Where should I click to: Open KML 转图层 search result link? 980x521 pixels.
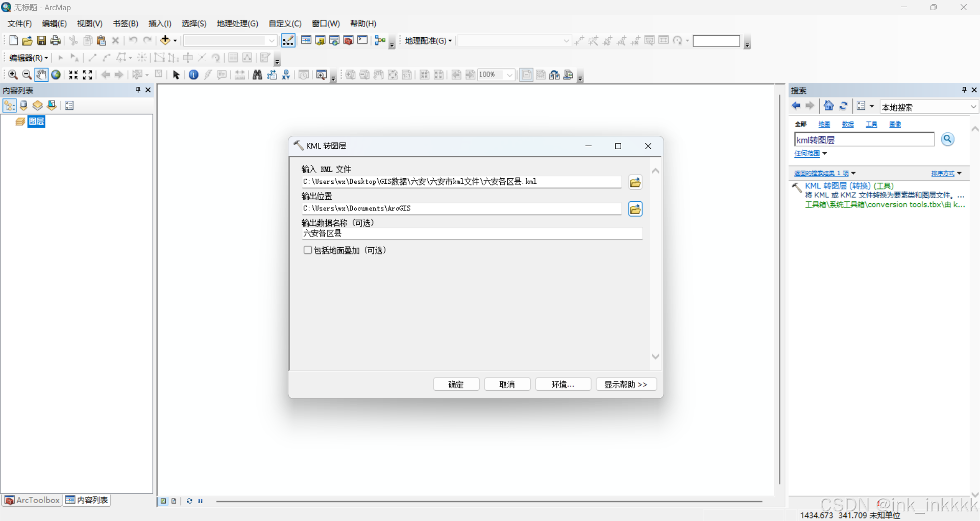click(849, 186)
